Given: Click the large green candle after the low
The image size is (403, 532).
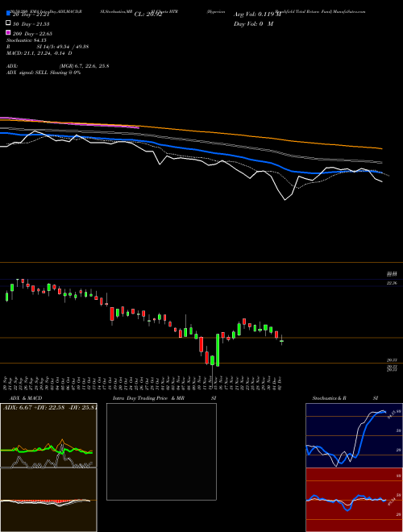Looking at the screenshot, I should 218,350.
